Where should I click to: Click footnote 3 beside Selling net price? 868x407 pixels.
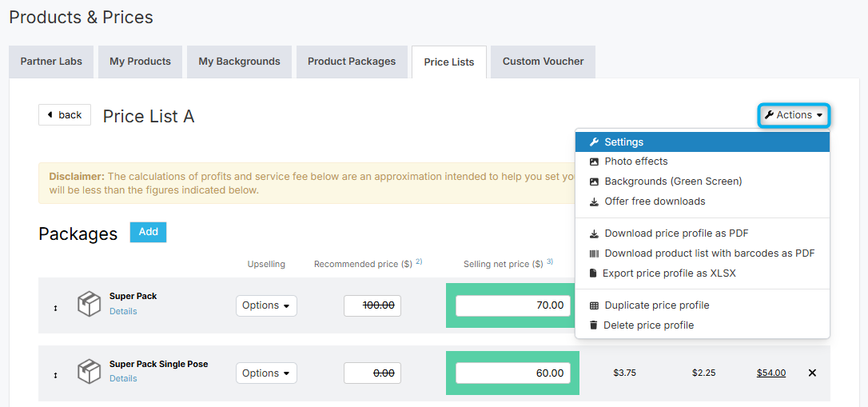[550, 261]
